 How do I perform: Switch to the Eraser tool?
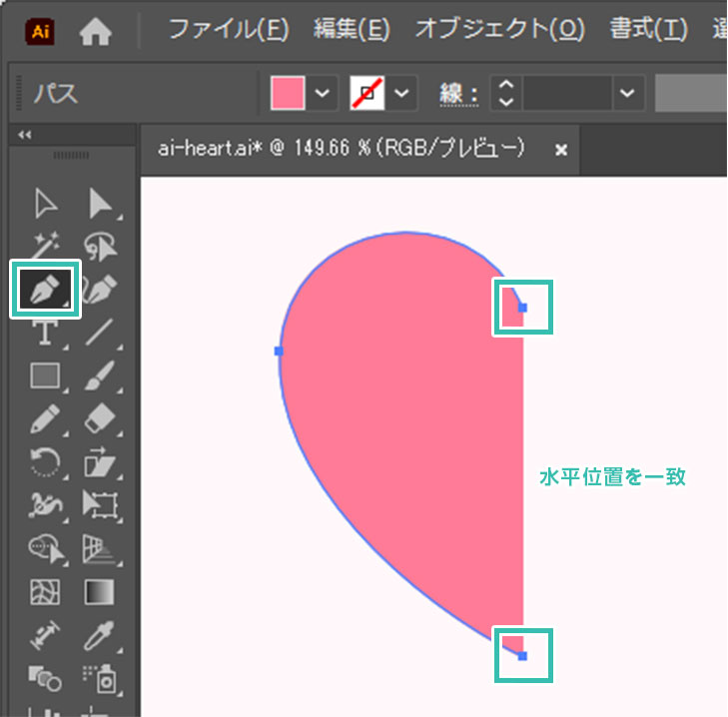coord(100,418)
